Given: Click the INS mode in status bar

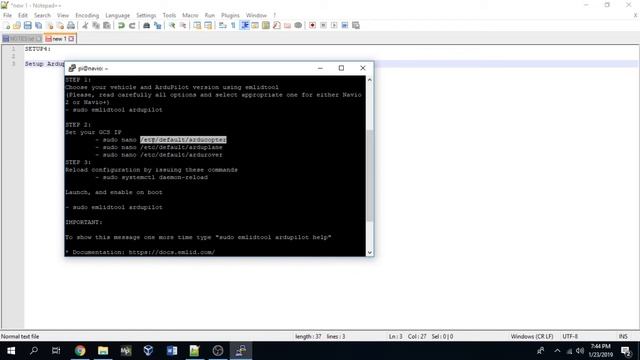Looking at the screenshot, I should tap(623, 336).
